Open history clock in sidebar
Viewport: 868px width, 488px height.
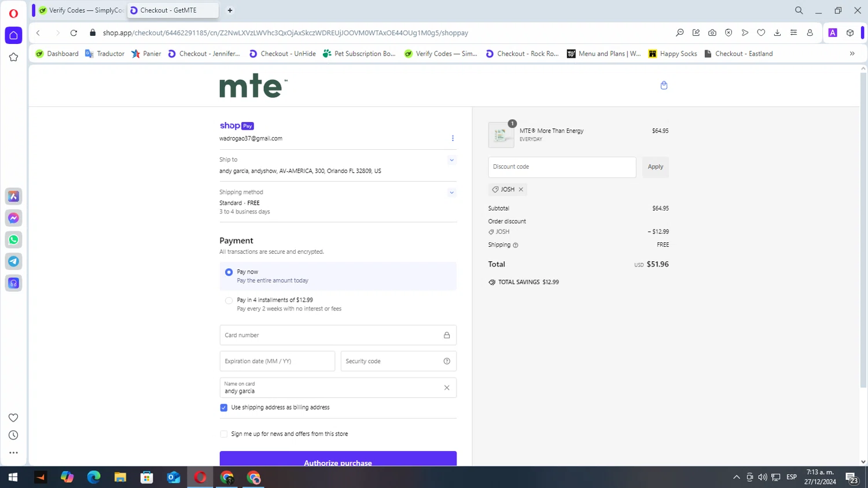click(13, 435)
